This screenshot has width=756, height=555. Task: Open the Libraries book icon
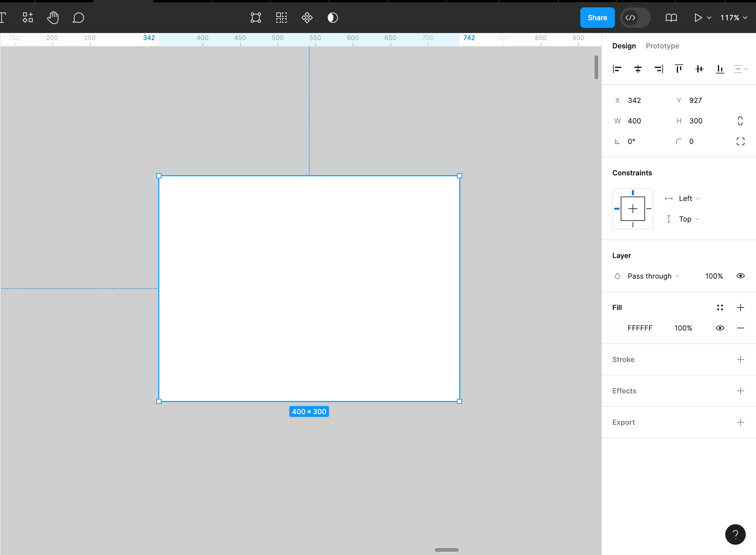(x=671, y=17)
